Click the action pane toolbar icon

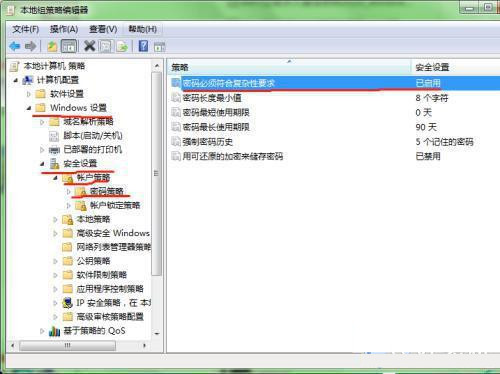(x=159, y=47)
